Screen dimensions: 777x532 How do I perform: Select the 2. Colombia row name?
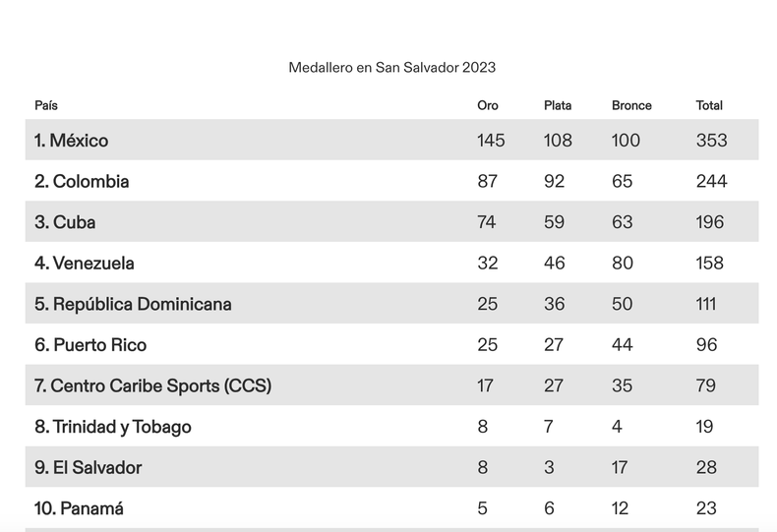pos(82,181)
